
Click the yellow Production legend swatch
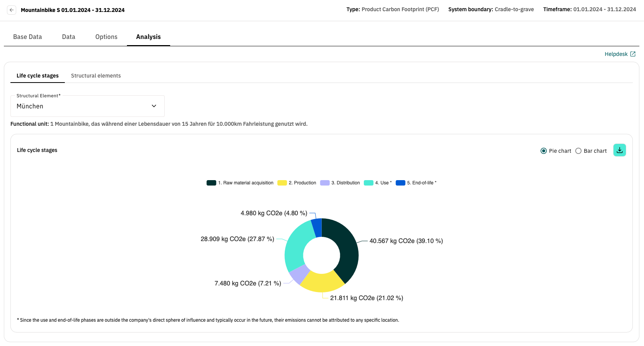click(282, 183)
